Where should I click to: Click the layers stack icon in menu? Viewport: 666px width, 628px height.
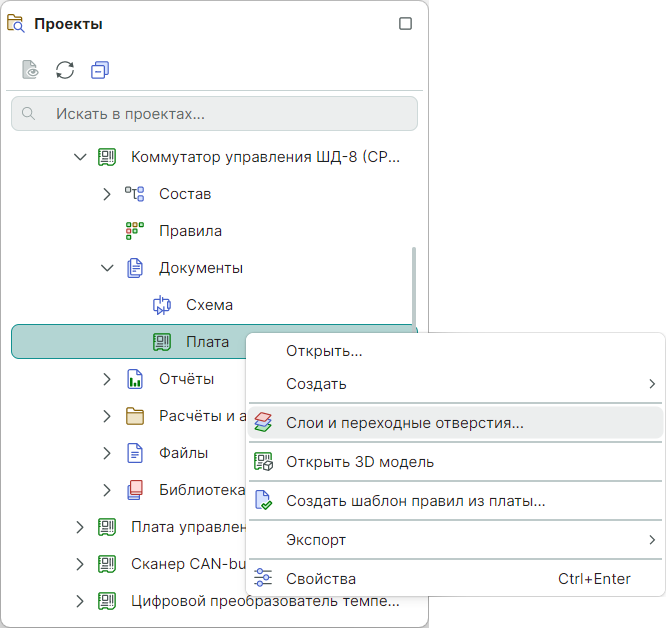[x=263, y=423]
